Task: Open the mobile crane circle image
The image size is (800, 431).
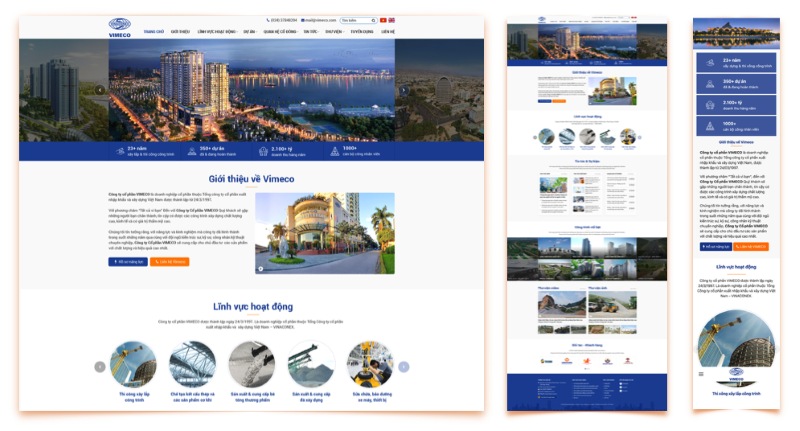Action: coord(736,338)
